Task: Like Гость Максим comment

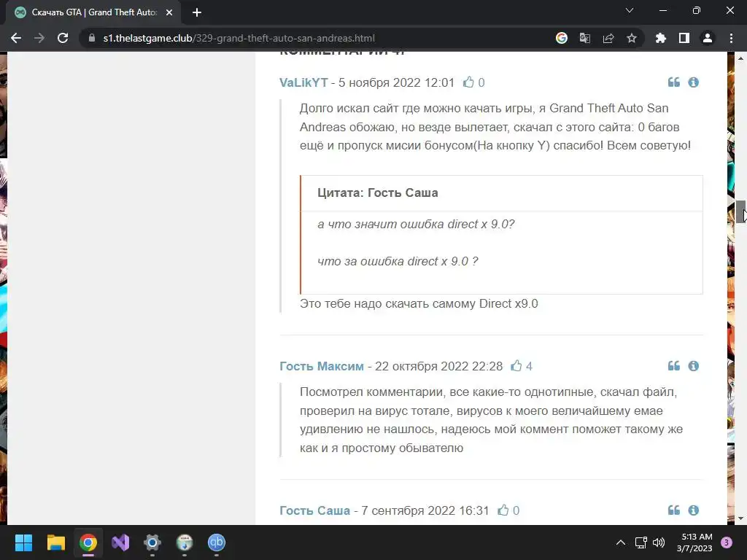Action: pyautogui.click(x=516, y=366)
